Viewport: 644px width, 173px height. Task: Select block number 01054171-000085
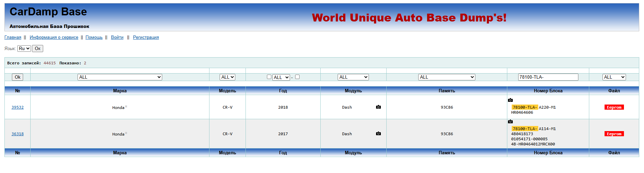click(x=529, y=139)
